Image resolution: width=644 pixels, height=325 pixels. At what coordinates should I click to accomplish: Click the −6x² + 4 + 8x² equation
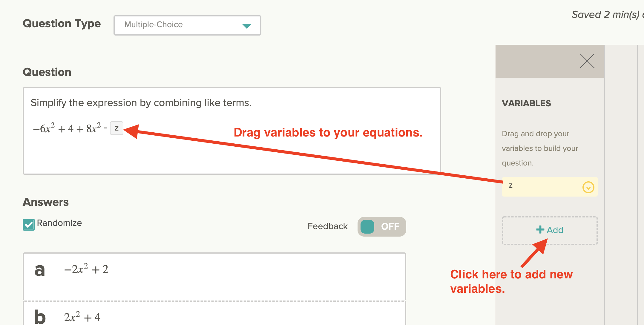[x=67, y=128]
